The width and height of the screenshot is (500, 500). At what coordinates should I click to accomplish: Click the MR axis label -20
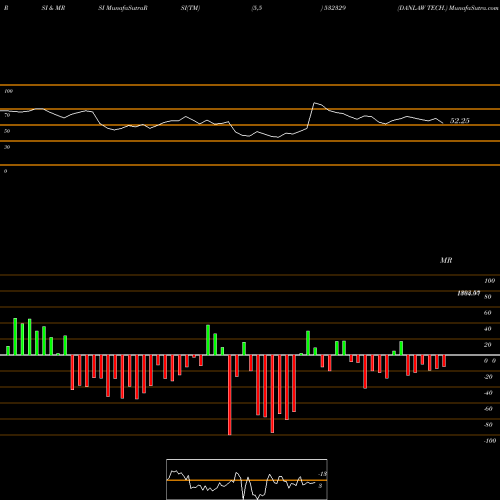488,377
